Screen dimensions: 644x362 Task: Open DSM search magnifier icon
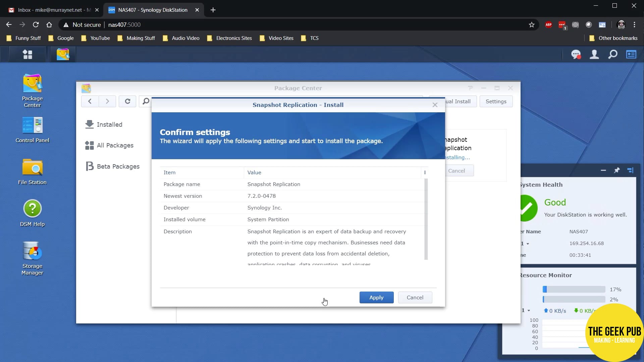point(613,54)
